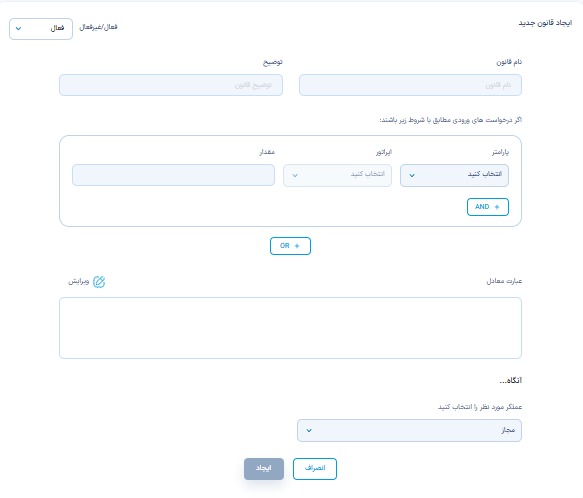Screen dimensions: 583x498
Task: Focus the نام قانون name field
Action: click(x=410, y=85)
